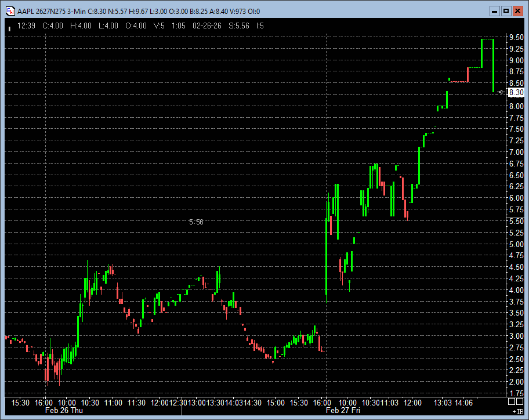Click the 14:06 time axis label
This screenshot has height=420, width=529.
[463, 402]
